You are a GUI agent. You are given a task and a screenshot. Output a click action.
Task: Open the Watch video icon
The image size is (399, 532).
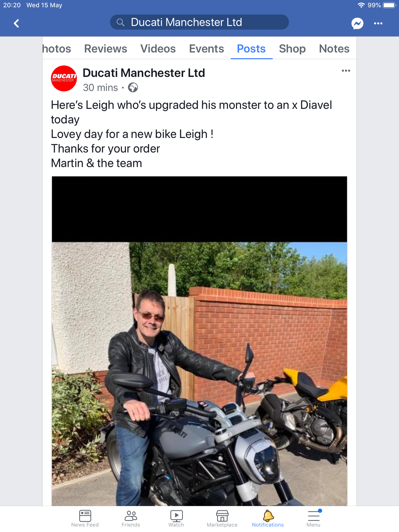(x=176, y=516)
